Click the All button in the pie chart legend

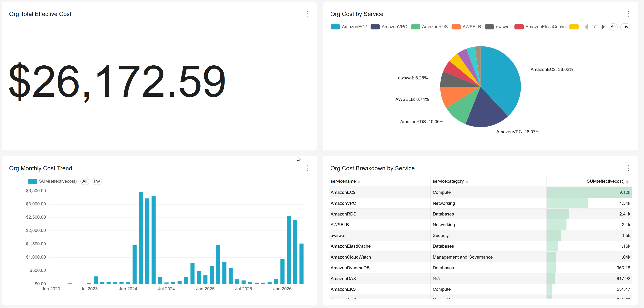613,27
